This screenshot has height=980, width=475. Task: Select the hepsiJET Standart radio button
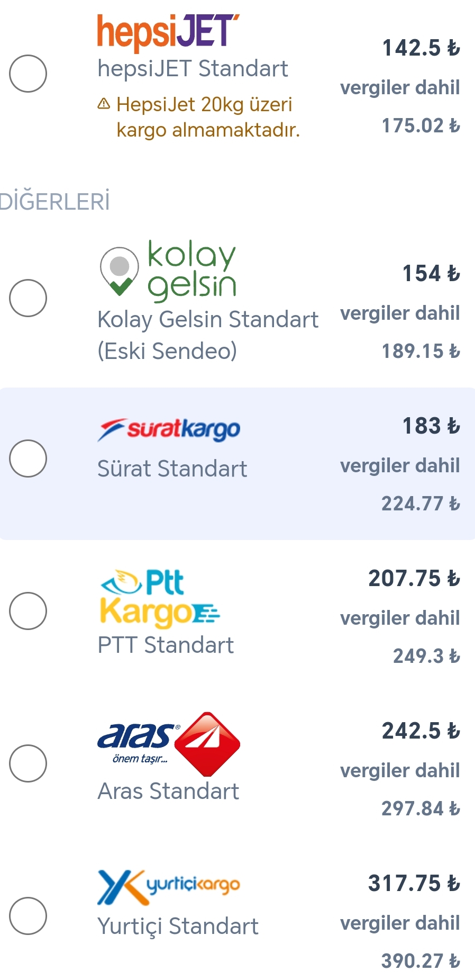coord(28,74)
